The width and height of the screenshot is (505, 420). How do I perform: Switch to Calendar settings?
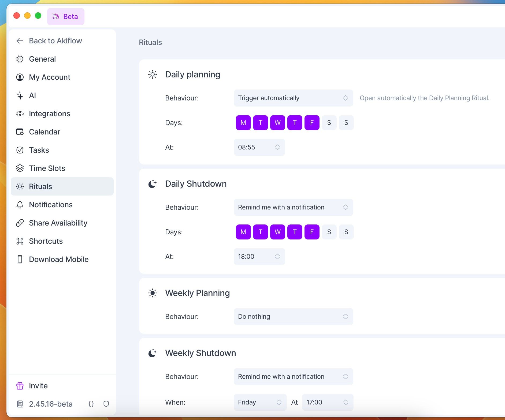44,132
